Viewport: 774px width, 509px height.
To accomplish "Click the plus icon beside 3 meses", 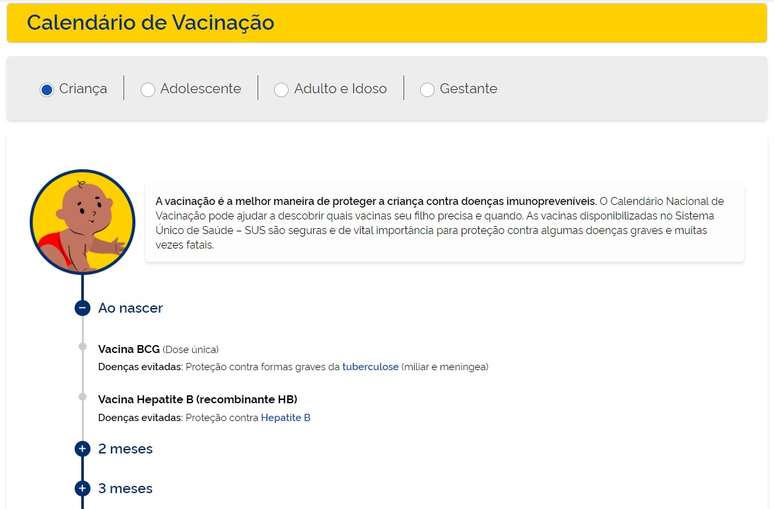I will point(82,489).
